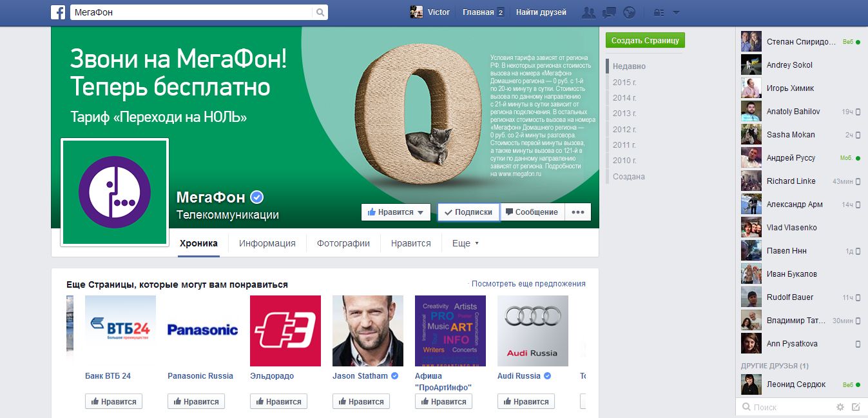
Task: Open chat with Richard Linke
Action: tap(801, 181)
